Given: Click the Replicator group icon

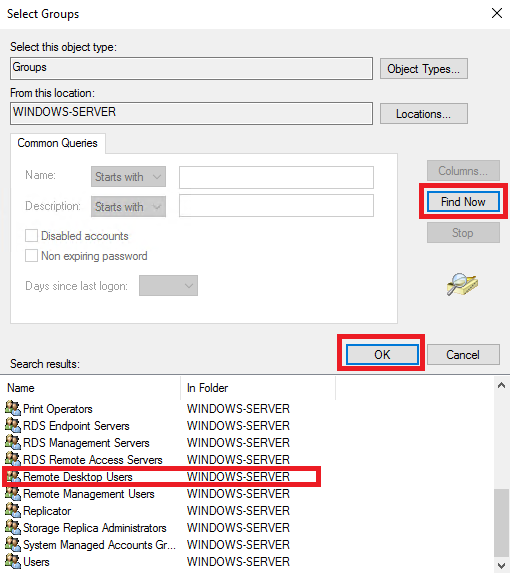Looking at the screenshot, I should click(13, 511).
